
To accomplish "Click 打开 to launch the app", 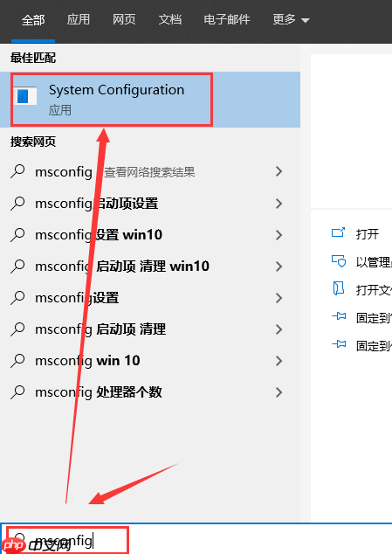I will pos(368,234).
